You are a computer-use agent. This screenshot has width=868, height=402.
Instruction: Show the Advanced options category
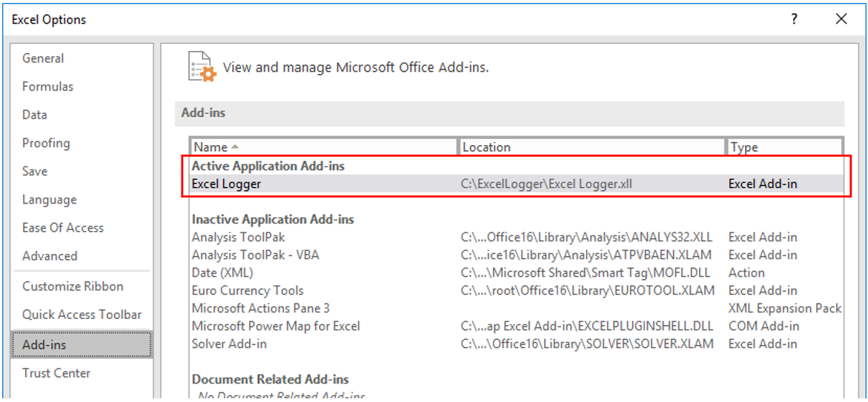tap(50, 256)
